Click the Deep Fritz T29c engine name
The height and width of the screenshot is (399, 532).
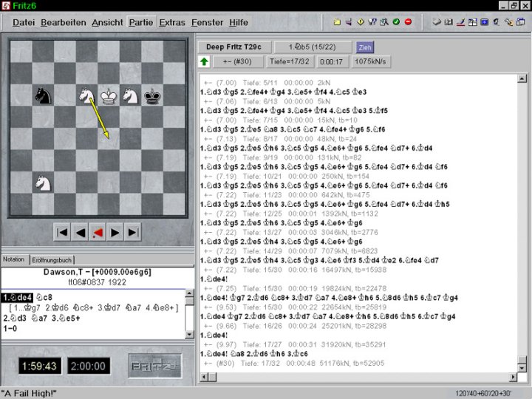(233, 47)
